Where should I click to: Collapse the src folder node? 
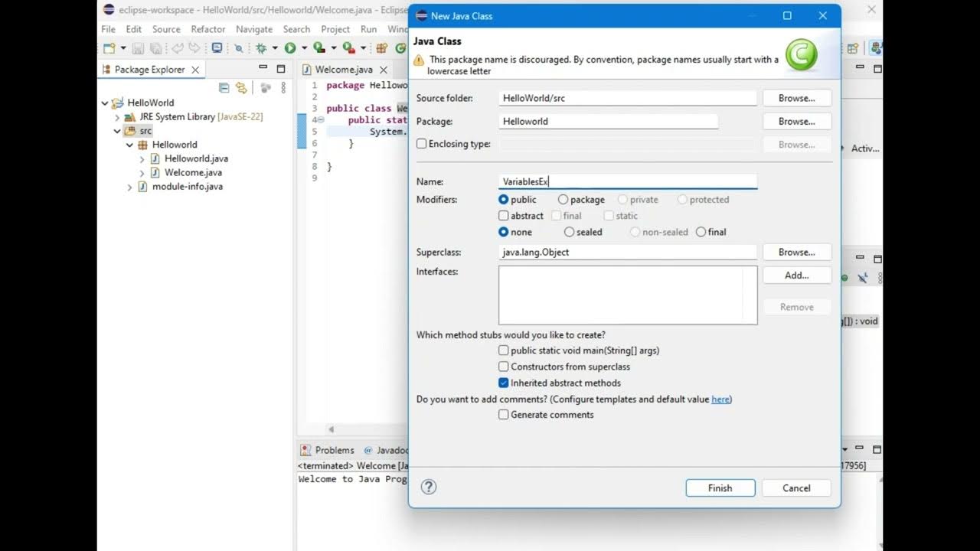(117, 131)
